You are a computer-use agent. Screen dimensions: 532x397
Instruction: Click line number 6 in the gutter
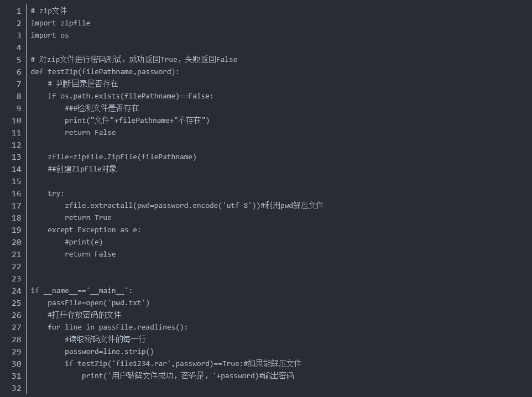tap(19, 72)
